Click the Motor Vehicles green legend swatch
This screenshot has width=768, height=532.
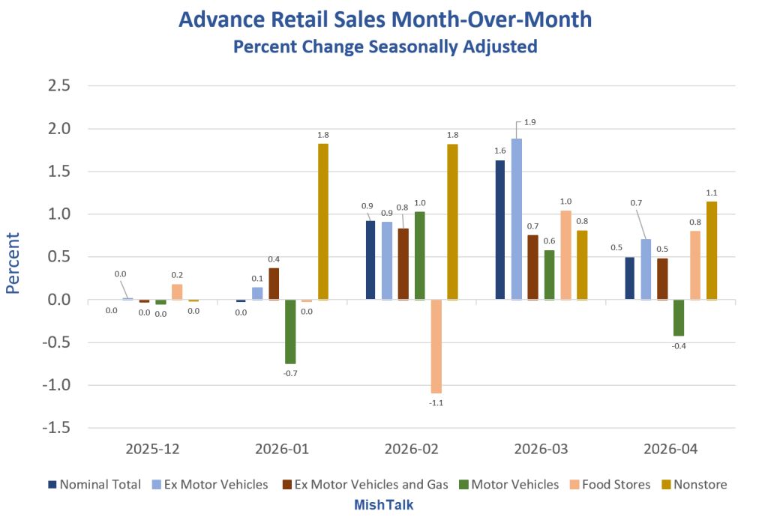pos(463,485)
